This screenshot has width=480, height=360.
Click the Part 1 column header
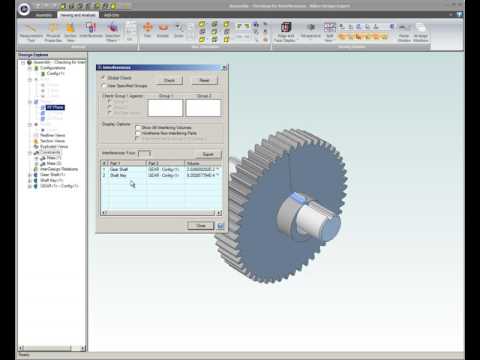[x=127, y=163]
